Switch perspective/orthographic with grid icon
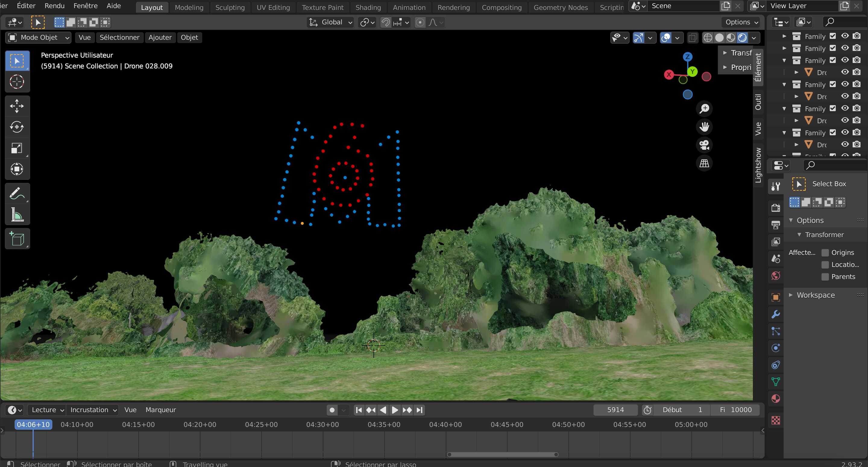 tap(704, 163)
